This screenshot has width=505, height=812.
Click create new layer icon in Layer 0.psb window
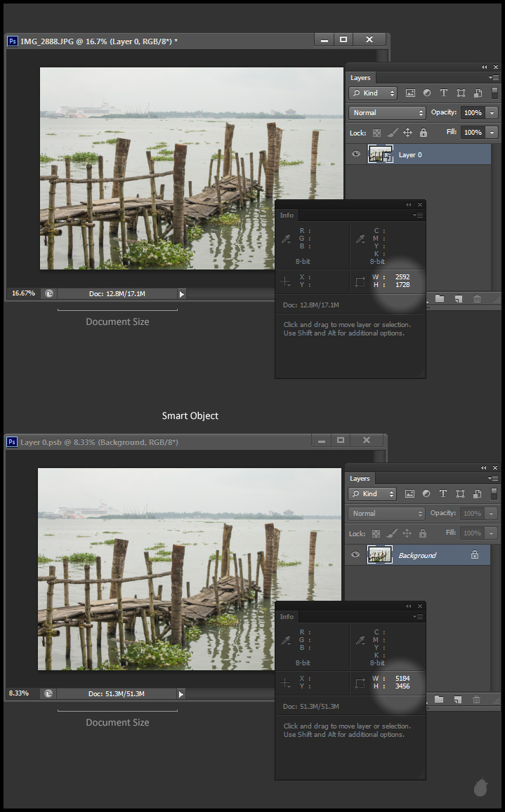click(458, 700)
